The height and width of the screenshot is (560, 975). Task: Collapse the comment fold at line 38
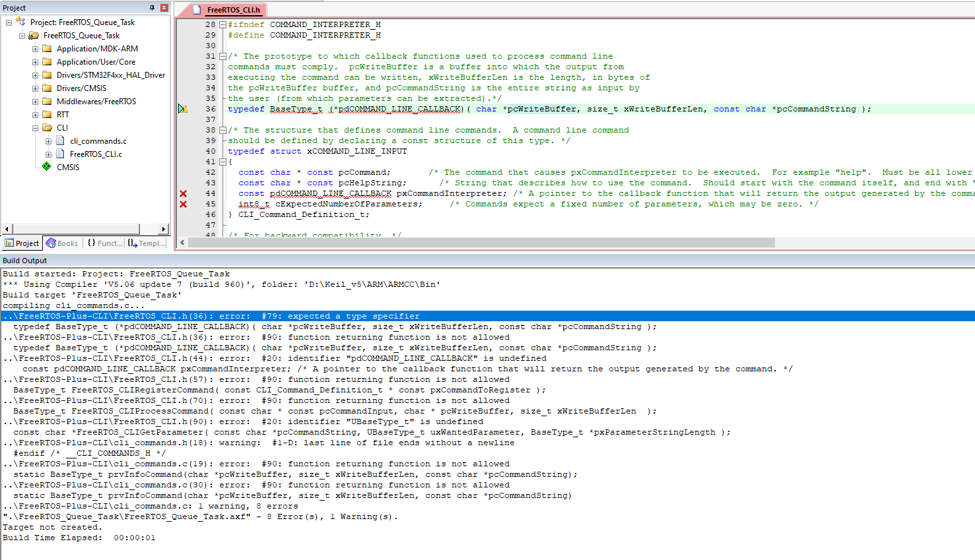(x=222, y=131)
